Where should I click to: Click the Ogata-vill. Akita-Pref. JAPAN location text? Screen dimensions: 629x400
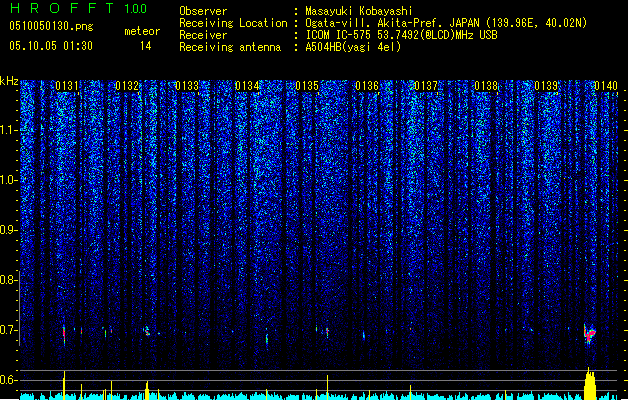pyautogui.click(x=446, y=23)
